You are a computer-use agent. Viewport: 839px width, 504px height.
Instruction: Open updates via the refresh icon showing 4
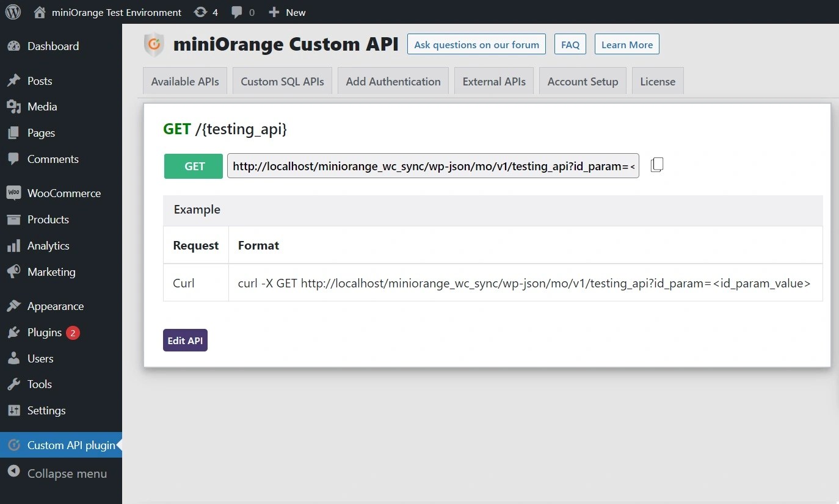(201, 12)
